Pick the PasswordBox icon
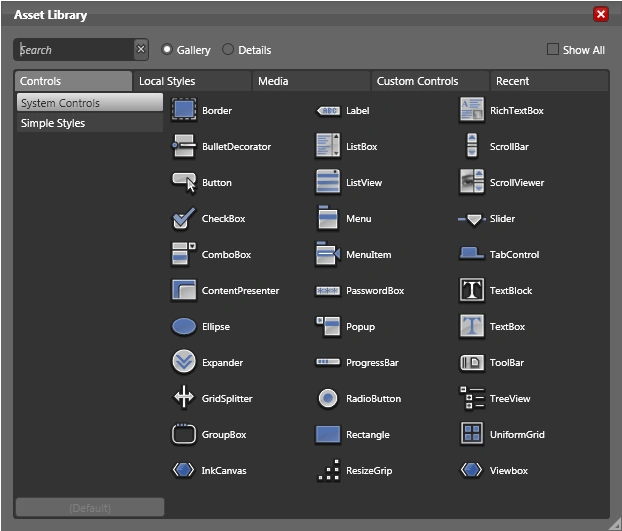The height and width of the screenshot is (531, 622). [x=328, y=291]
